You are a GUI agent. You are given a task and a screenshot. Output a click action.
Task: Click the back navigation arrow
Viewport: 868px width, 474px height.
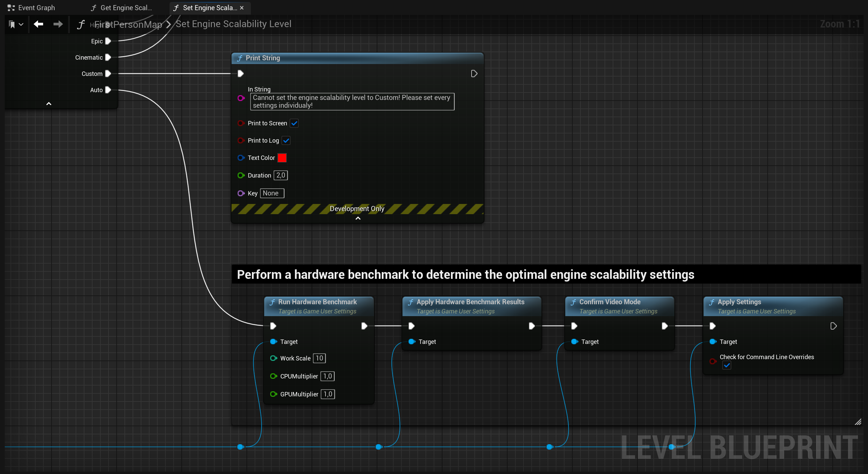[38, 24]
